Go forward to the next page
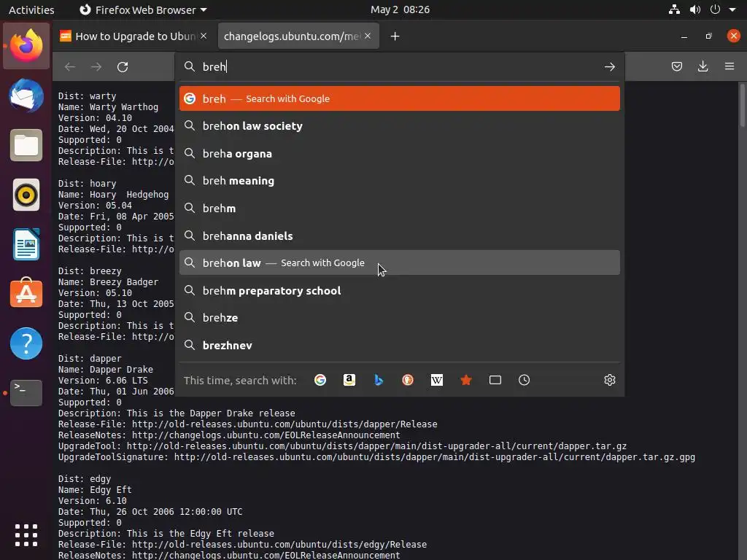The width and height of the screenshot is (747, 560). pyautogui.click(x=96, y=66)
